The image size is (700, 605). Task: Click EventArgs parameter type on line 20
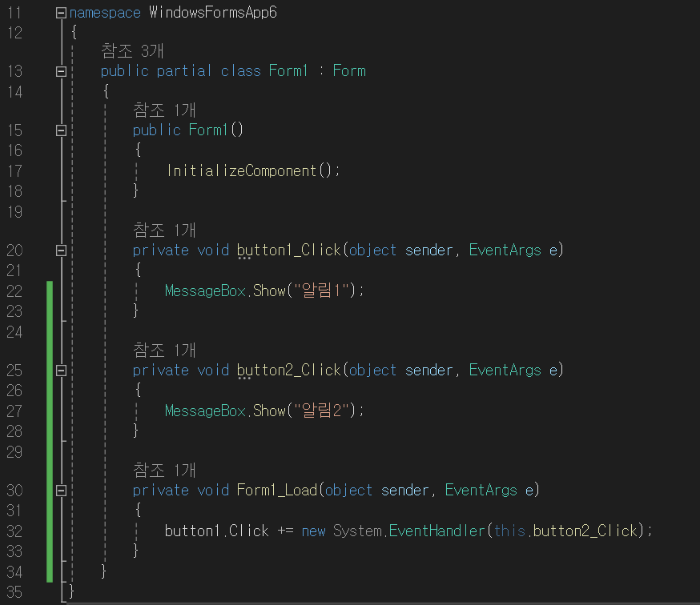pos(505,250)
